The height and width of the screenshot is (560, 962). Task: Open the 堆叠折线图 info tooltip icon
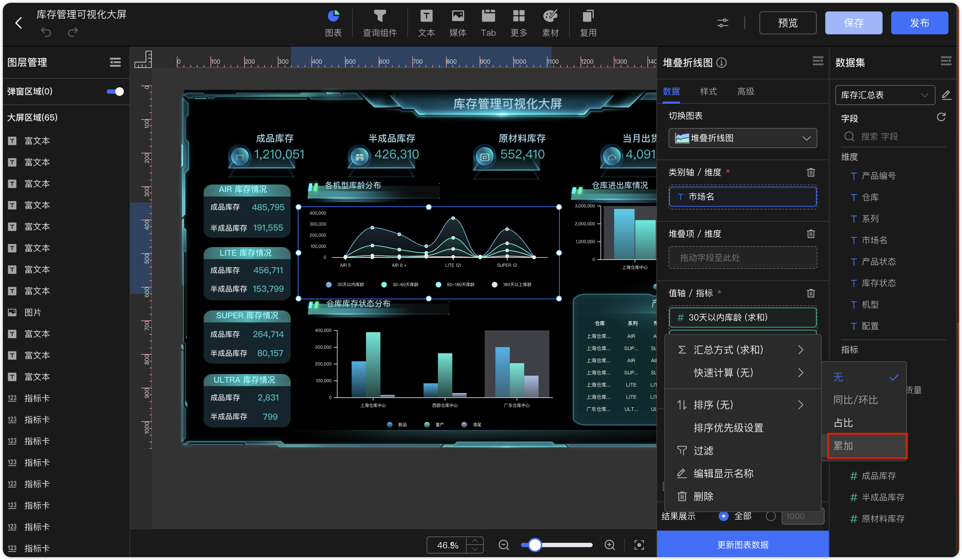click(x=721, y=62)
